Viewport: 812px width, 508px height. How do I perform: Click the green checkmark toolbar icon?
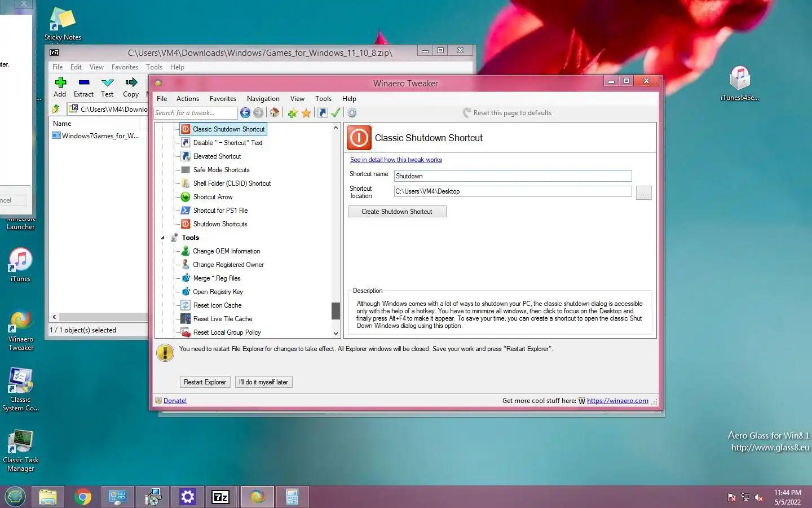336,113
